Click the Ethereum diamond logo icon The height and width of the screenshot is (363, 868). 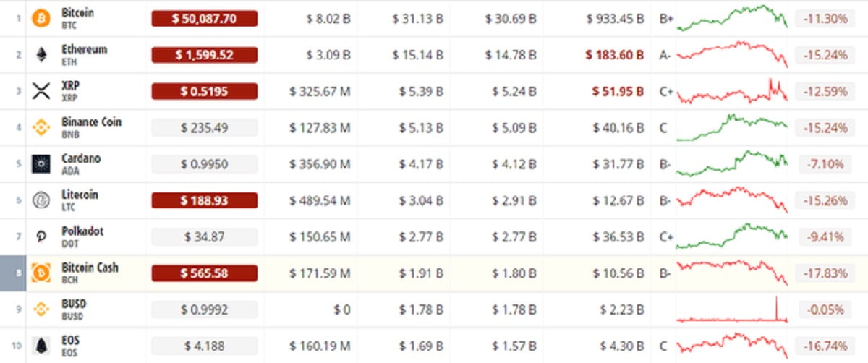click(x=41, y=55)
